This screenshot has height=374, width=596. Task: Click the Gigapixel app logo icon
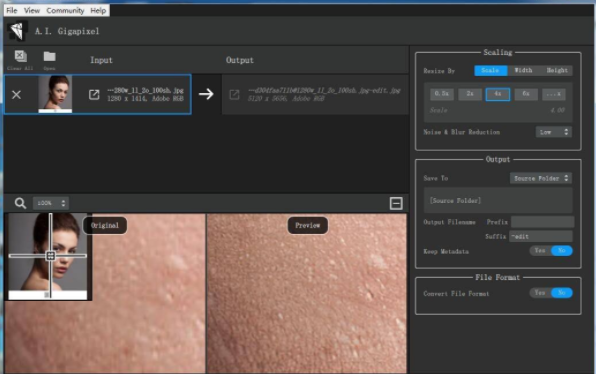(17, 31)
